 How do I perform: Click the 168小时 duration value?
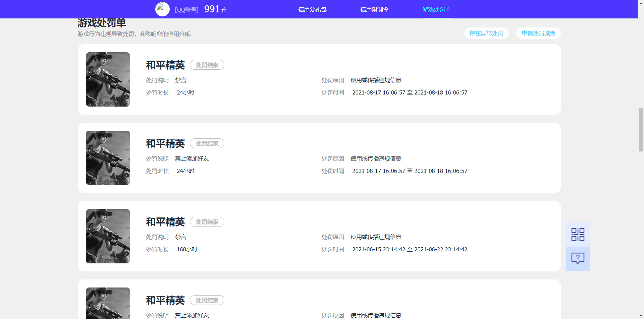click(187, 249)
